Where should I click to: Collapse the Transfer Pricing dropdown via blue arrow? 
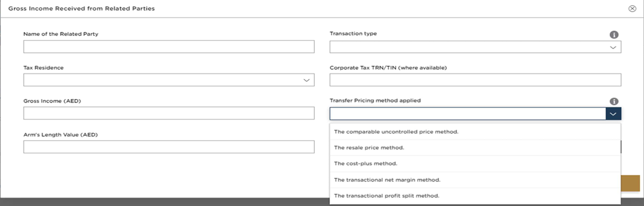tap(613, 113)
